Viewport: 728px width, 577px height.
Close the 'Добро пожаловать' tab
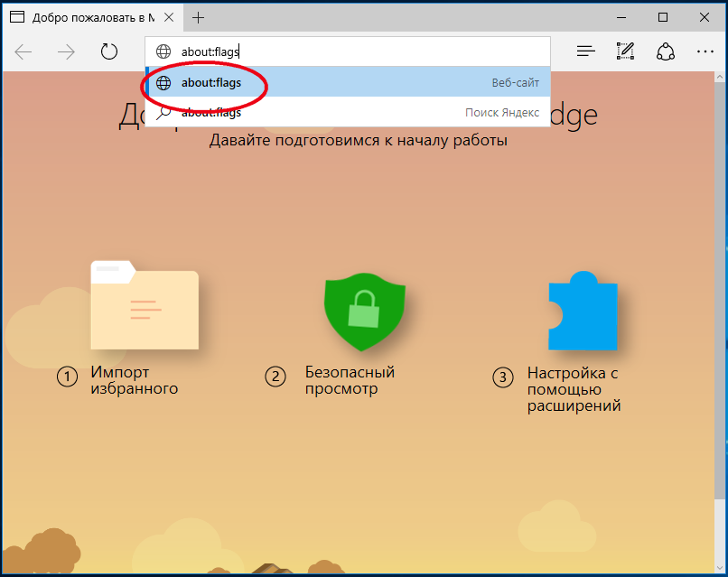[x=170, y=18]
